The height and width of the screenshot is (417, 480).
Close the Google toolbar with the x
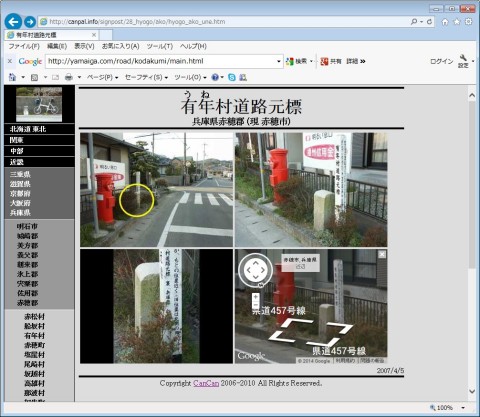coord(10,61)
